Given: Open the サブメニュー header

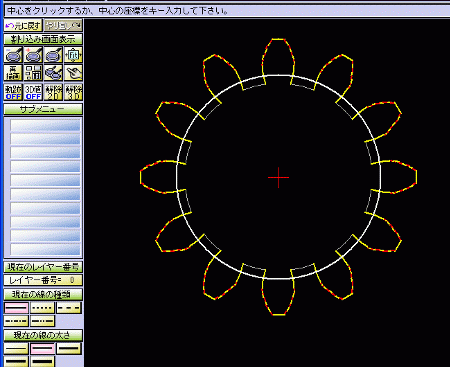Looking at the screenshot, I should [x=43, y=109].
